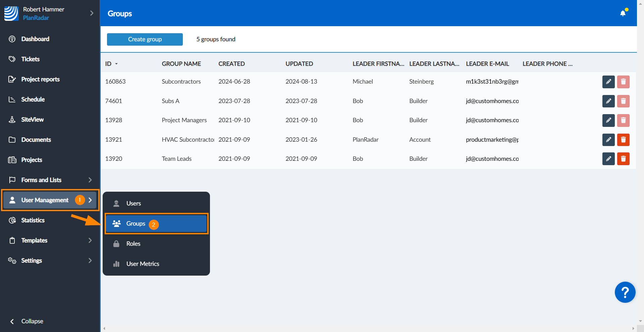Click the User Management person icon

(12, 200)
